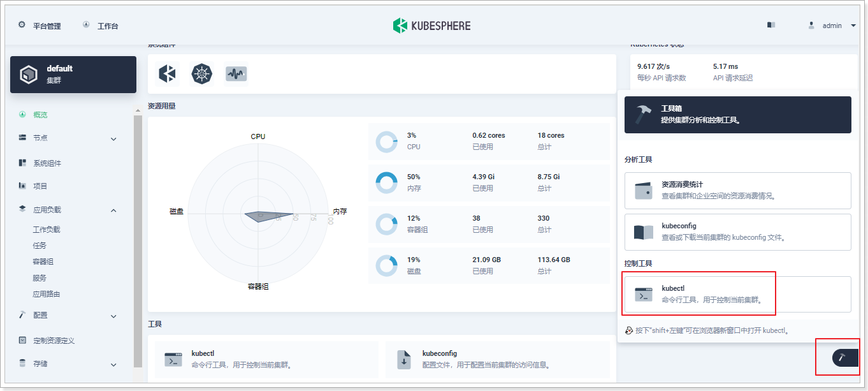The height and width of the screenshot is (391, 868).
Task: Open the 工作台 workbench menu
Action: 101,26
